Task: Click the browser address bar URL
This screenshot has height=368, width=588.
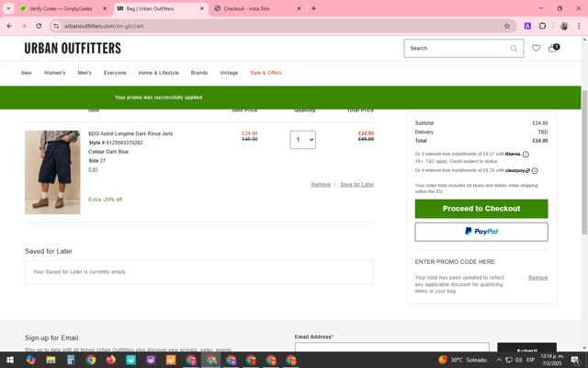Action: point(104,26)
